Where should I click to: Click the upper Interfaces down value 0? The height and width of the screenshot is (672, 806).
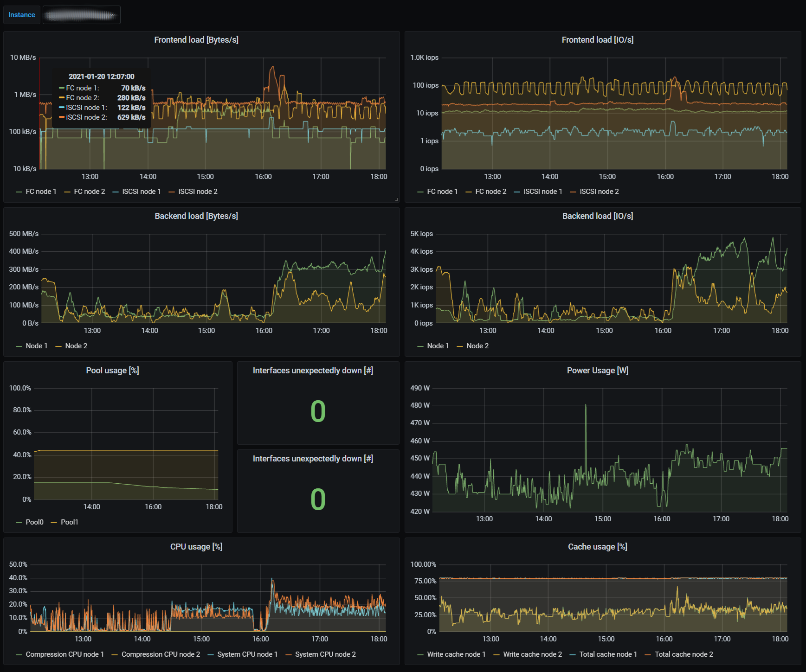(x=318, y=411)
